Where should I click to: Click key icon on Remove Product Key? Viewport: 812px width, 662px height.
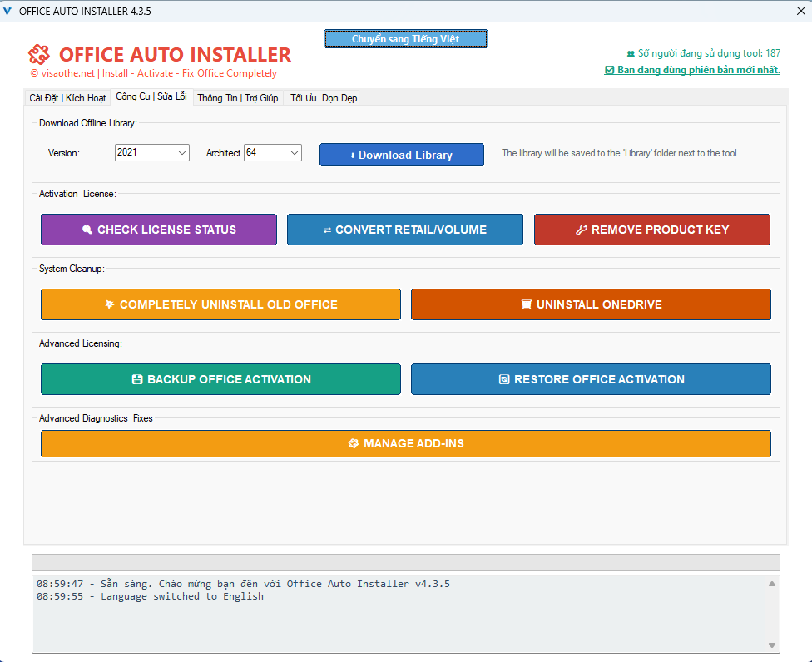(x=582, y=230)
